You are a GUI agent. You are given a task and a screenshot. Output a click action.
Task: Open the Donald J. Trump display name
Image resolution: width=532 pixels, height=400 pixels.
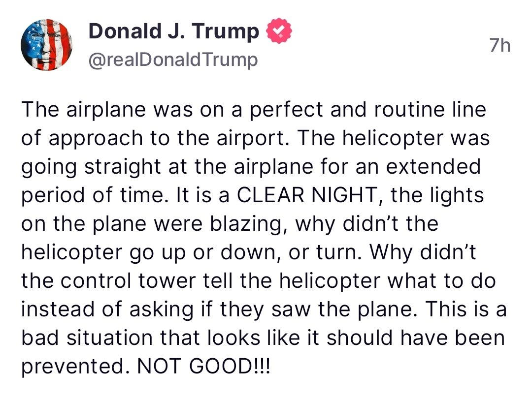(x=173, y=32)
